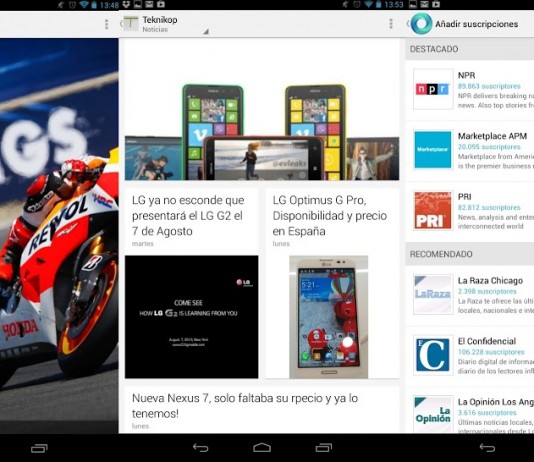Select El Confidencial subscription title

point(487,341)
